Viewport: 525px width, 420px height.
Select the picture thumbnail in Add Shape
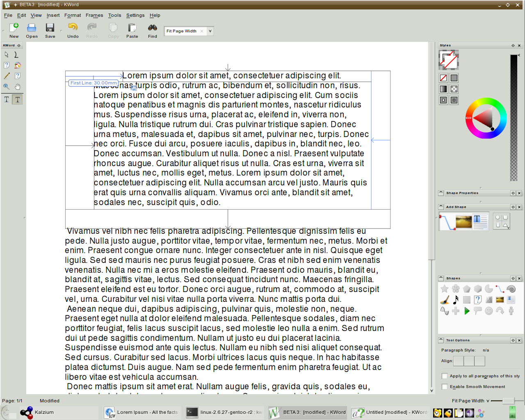[x=463, y=221]
